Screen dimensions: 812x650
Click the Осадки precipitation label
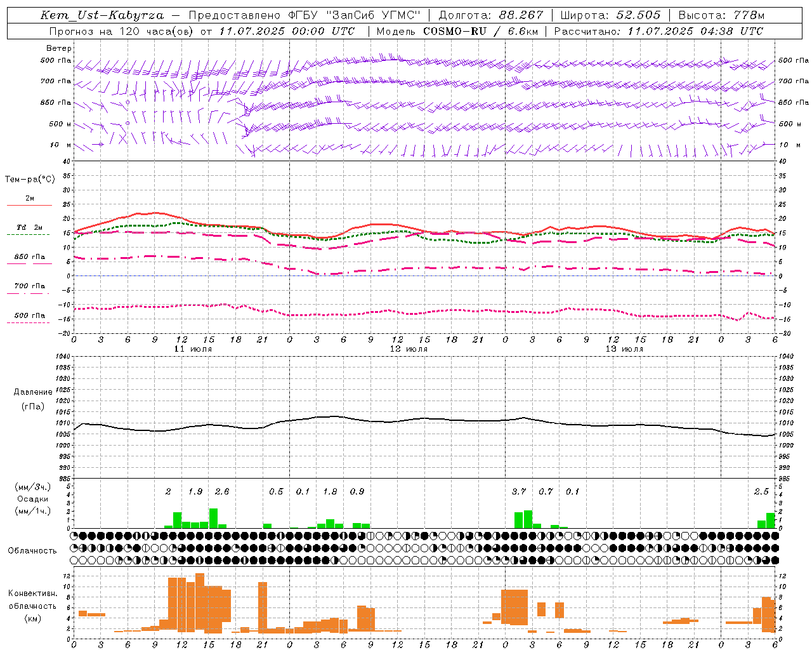(x=32, y=499)
